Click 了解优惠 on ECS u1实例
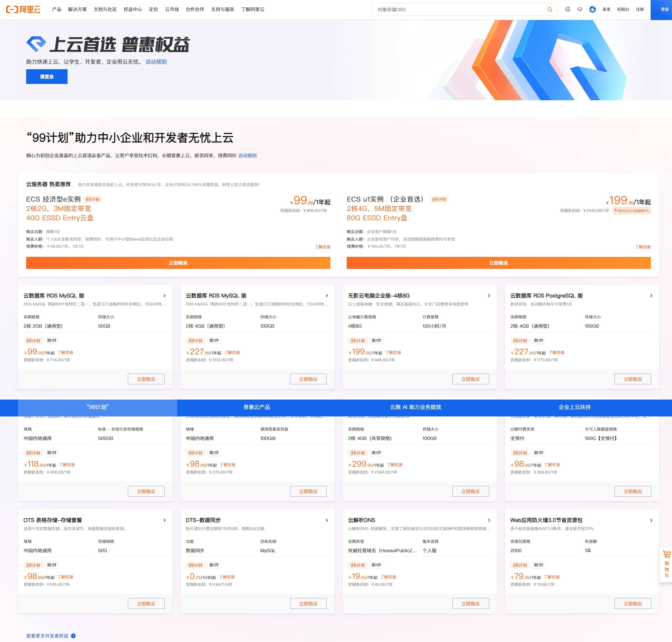This screenshot has width=672, height=642. point(643,247)
